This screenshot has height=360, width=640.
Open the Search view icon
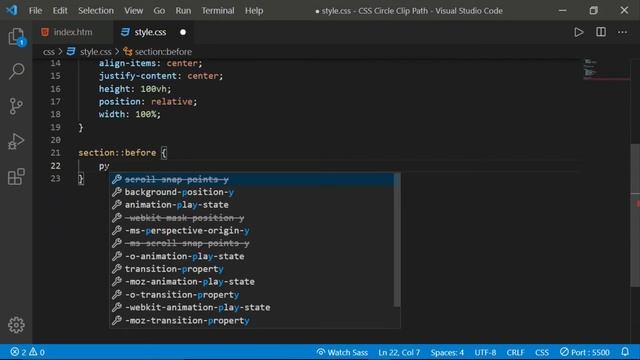(16, 71)
